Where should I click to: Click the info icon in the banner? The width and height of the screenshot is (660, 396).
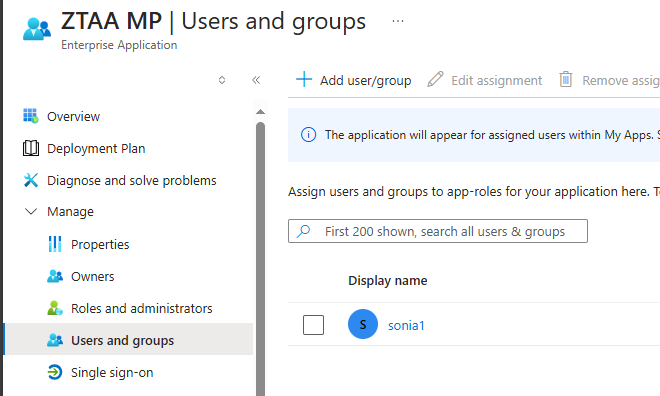point(308,135)
